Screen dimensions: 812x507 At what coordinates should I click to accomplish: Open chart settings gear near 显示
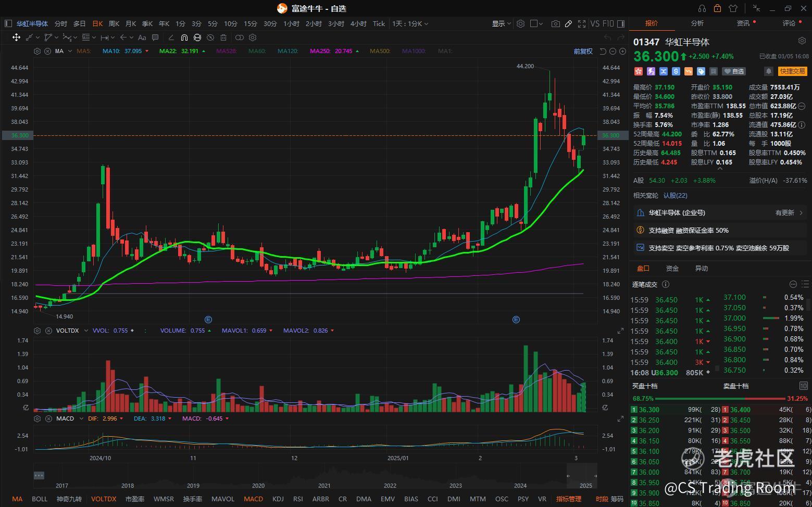[x=520, y=23]
